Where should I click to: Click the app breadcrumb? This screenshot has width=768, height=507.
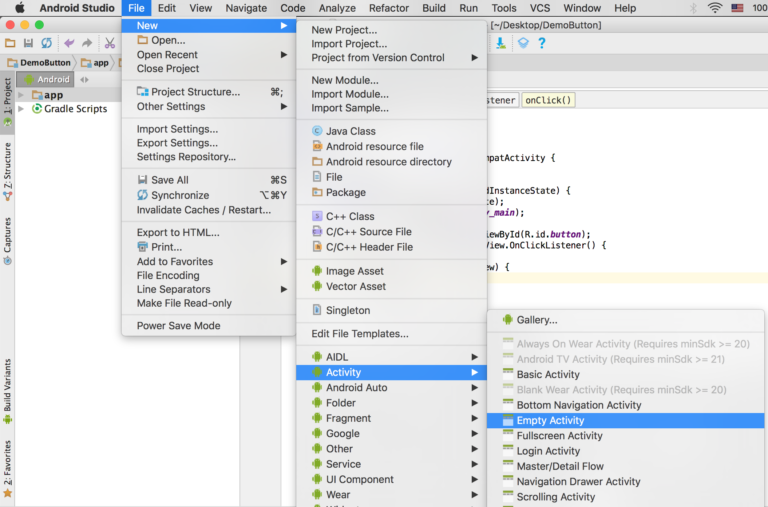95,62
